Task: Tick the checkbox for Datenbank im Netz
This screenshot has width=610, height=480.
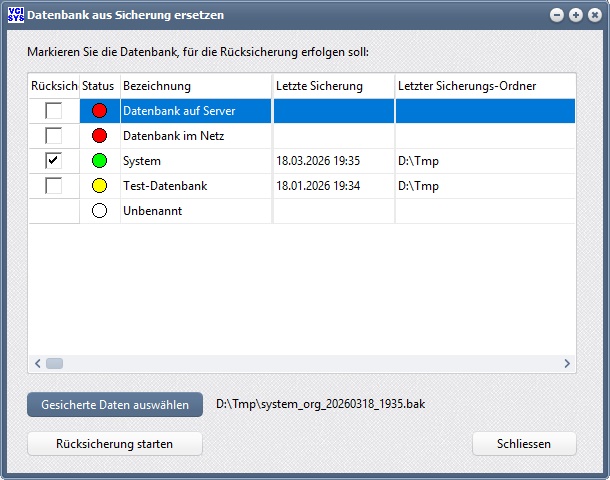Action: 54,135
